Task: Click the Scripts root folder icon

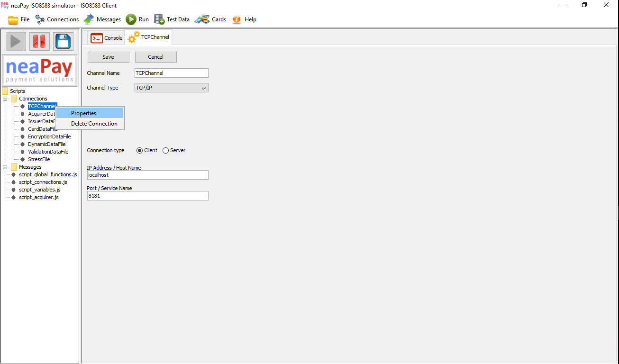Action: [5, 91]
